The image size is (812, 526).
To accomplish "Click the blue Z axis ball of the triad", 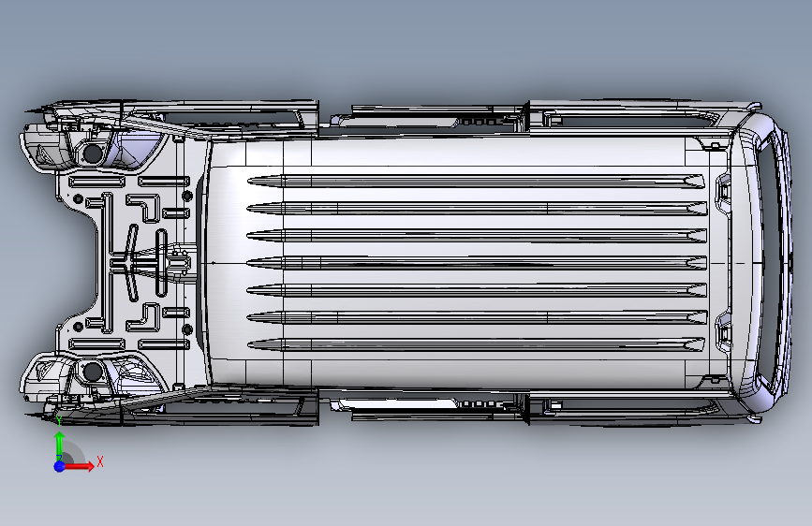I will [59, 466].
